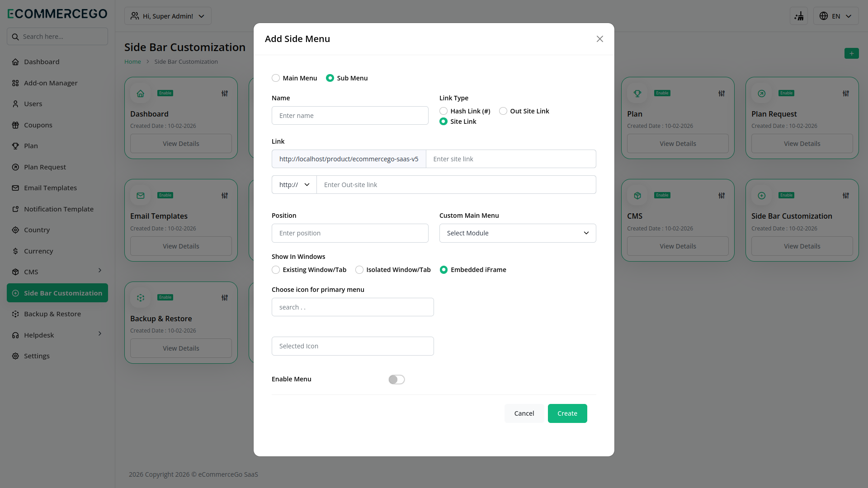This screenshot has height=488, width=868.
Task: Open Side Bar Customization in sidebar
Action: pyautogui.click(x=57, y=293)
